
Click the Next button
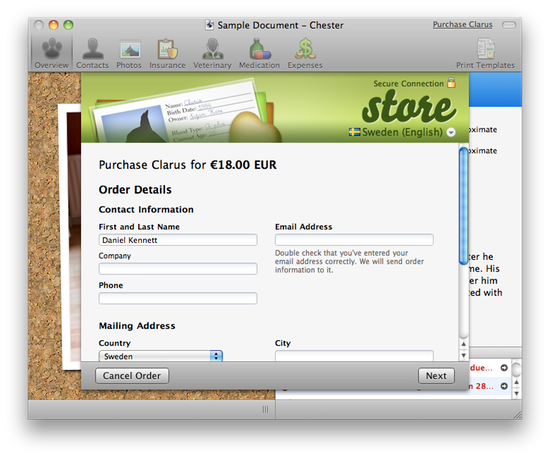pos(436,376)
